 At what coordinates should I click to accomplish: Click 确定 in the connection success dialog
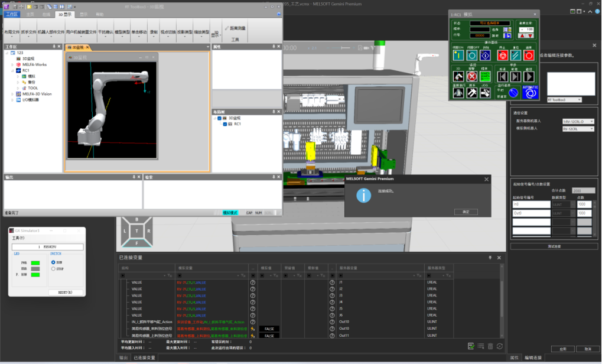click(466, 212)
